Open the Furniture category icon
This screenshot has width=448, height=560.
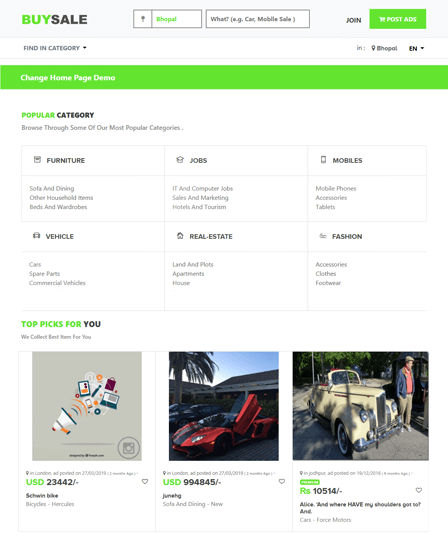37,160
